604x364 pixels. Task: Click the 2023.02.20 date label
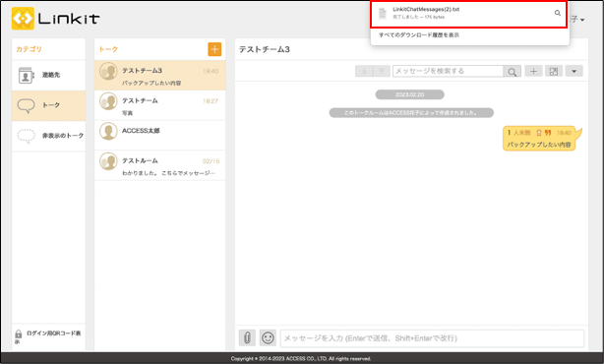[409, 94]
